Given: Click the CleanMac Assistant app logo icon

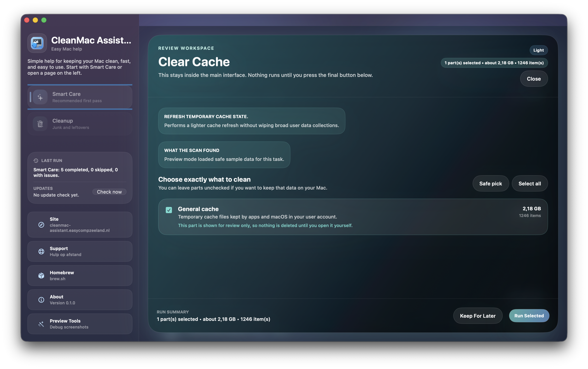Looking at the screenshot, I should tap(37, 43).
